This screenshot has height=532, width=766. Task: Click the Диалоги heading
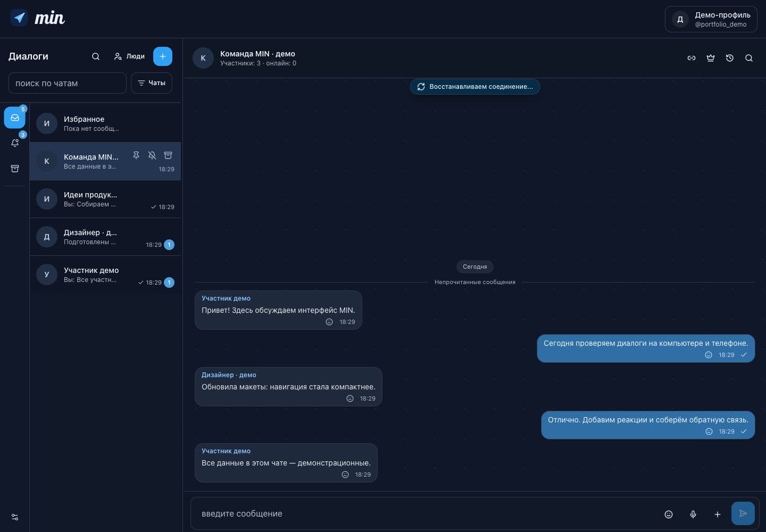point(28,56)
